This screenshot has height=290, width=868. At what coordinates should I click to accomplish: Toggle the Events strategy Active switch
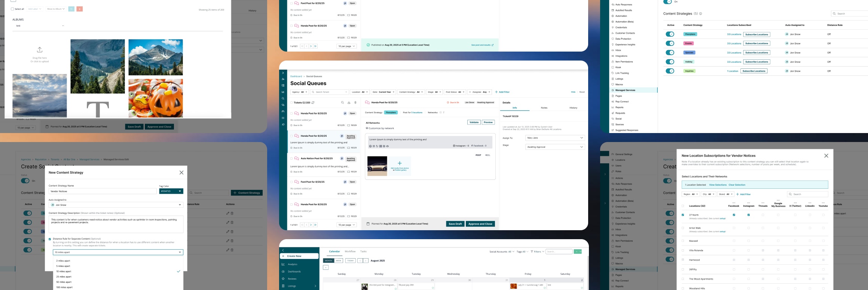670,43
